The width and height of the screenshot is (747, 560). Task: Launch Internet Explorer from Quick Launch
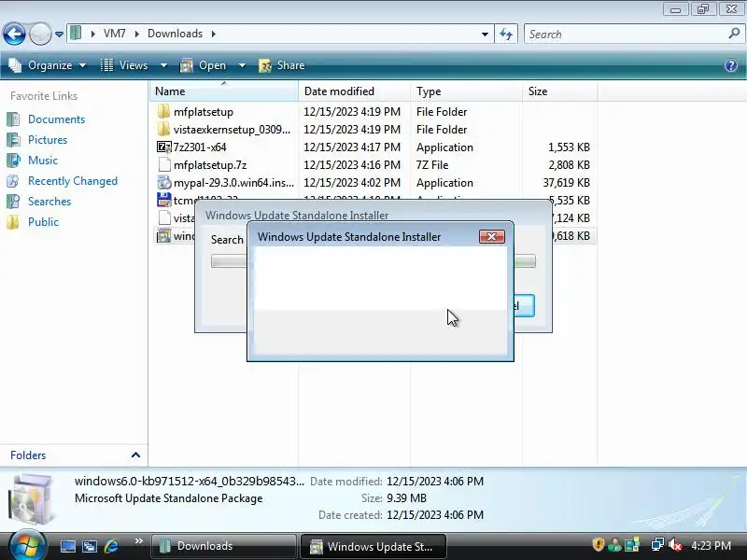pyautogui.click(x=111, y=546)
